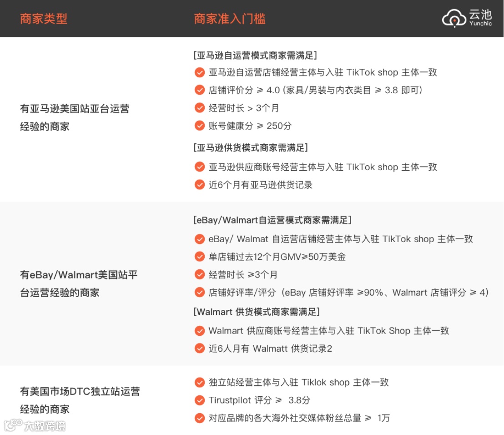Click text Walmart 供应商账号经营主体与入驻 TikTok Shop
Image resolution: width=504 pixels, height=435 pixels.
(309, 331)
